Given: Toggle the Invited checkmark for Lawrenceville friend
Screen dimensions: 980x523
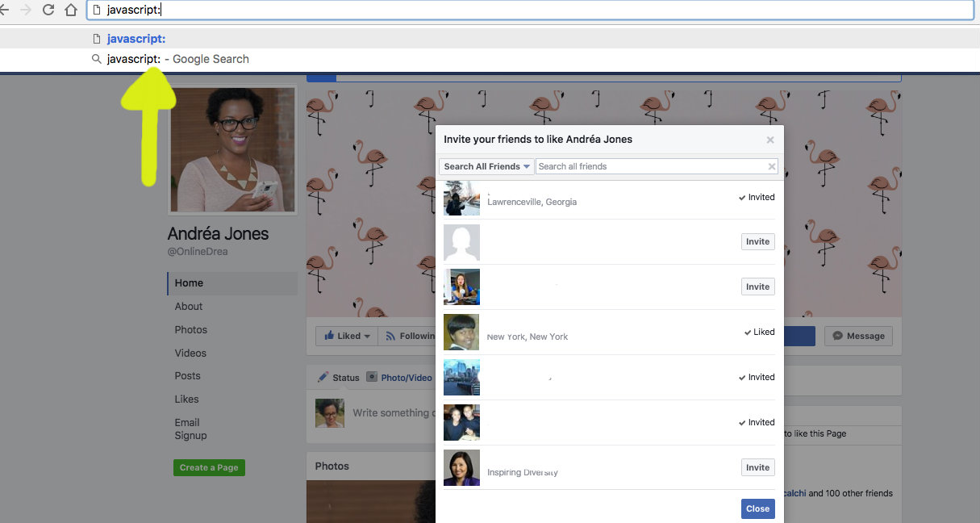Looking at the screenshot, I should (x=756, y=197).
